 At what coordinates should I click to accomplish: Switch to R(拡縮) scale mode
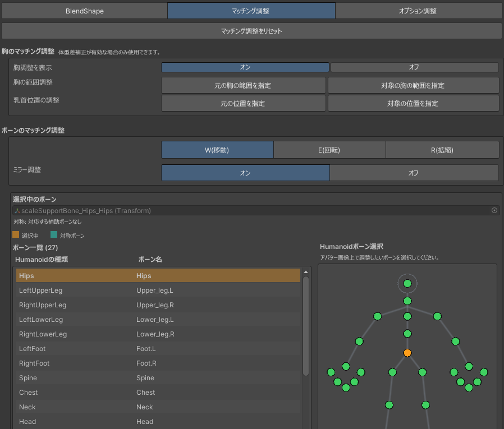pos(442,150)
